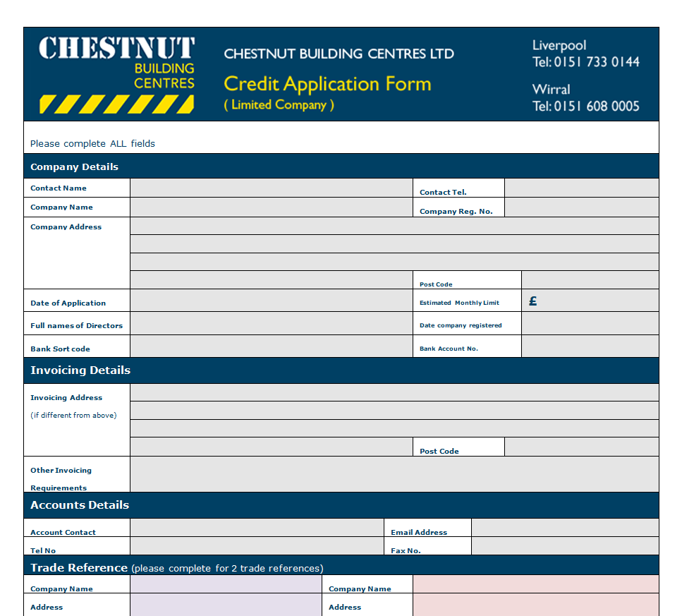This screenshot has width=682, height=616.
Task: Select the Company Details Post Code field
Action: tap(590, 280)
